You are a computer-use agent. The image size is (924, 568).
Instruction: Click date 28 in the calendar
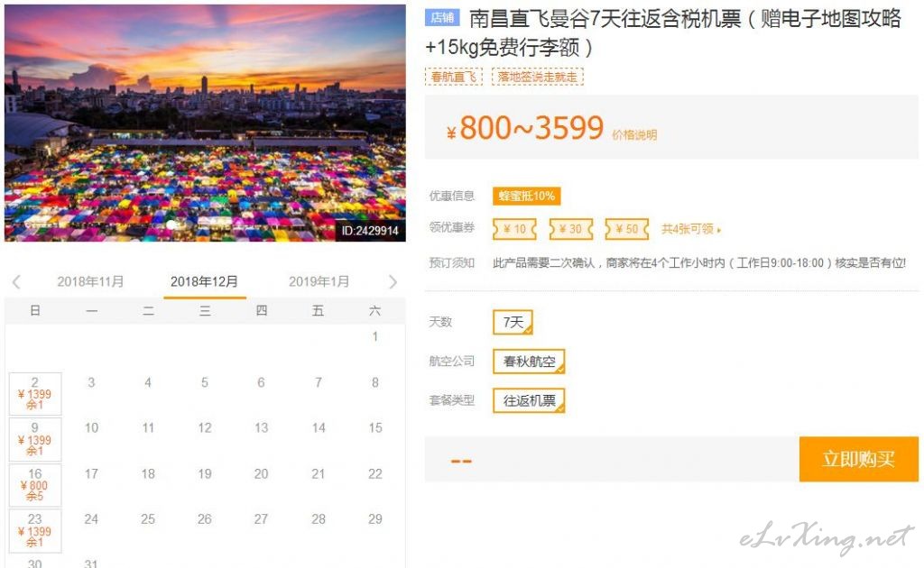click(x=319, y=519)
